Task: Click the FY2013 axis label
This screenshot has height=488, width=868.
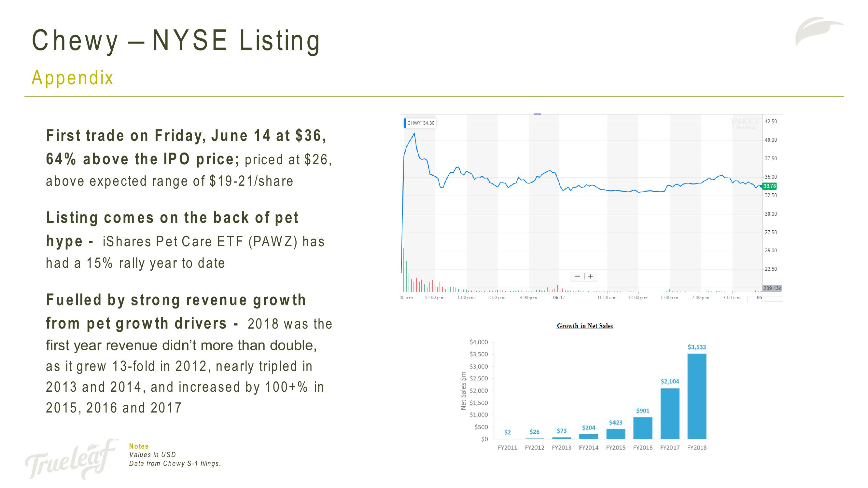Action: pos(561,448)
